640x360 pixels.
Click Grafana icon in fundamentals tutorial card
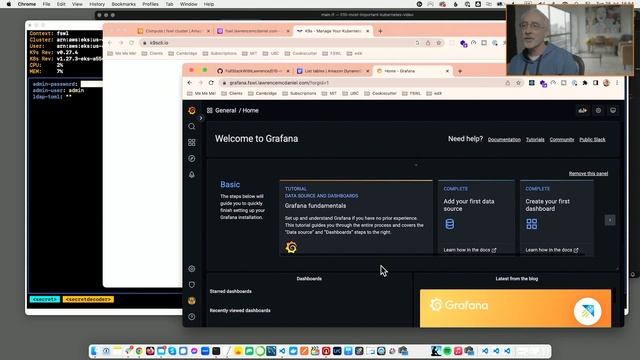[x=291, y=247]
